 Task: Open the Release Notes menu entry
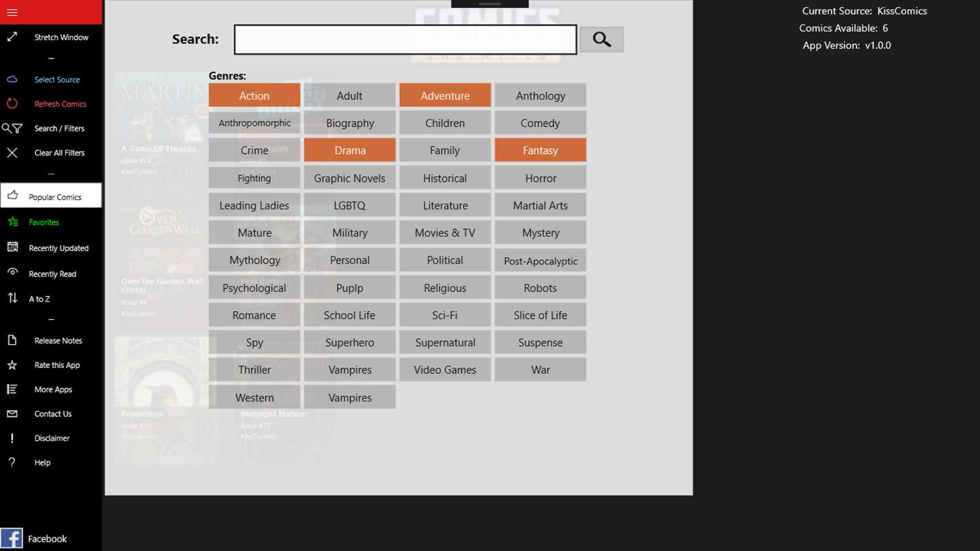click(x=51, y=340)
